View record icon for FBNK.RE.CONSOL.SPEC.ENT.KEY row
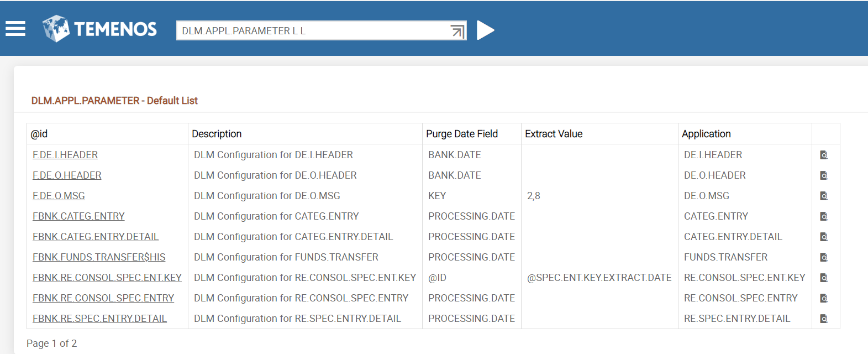This screenshot has height=354, width=868. coord(823,278)
